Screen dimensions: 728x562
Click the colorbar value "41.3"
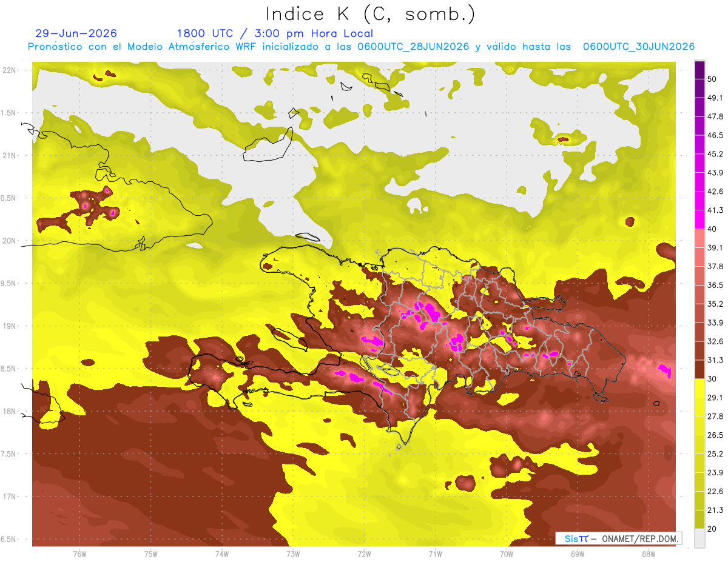[x=715, y=210]
